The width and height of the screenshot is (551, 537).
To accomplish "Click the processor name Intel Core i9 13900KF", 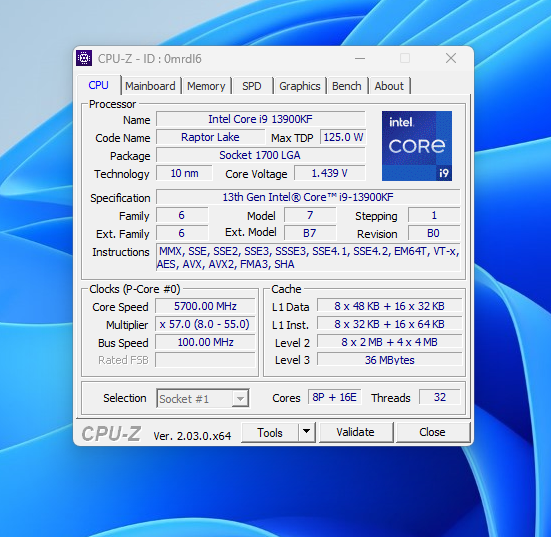I will (x=260, y=119).
